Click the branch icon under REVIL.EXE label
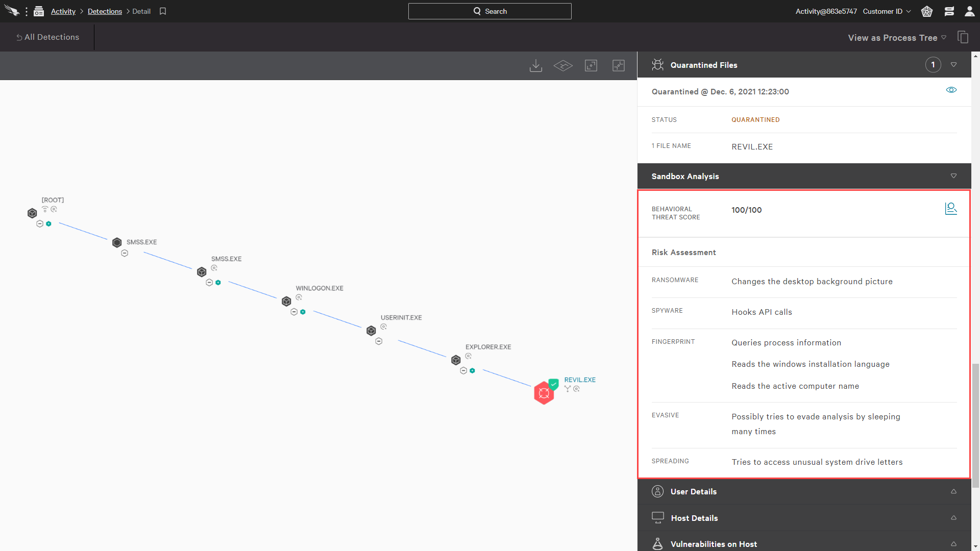The image size is (980, 551). (x=568, y=389)
